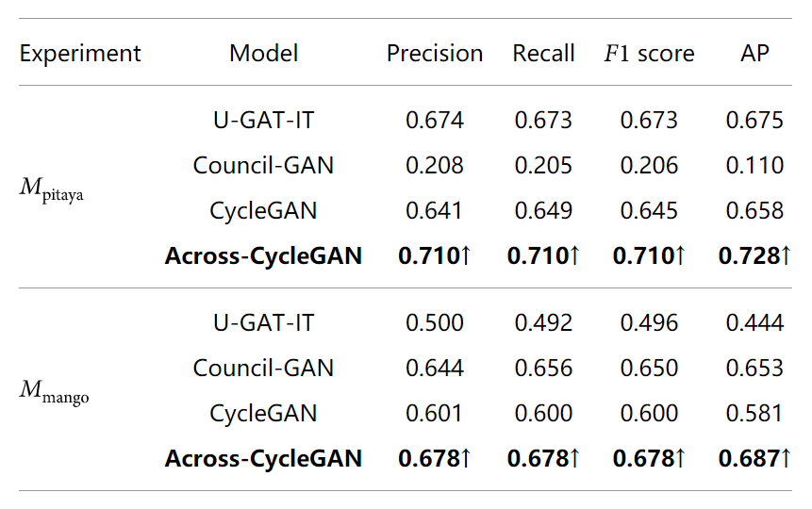Click the Model column header
Screen dimensions: 812x509
[x=263, y=54]
